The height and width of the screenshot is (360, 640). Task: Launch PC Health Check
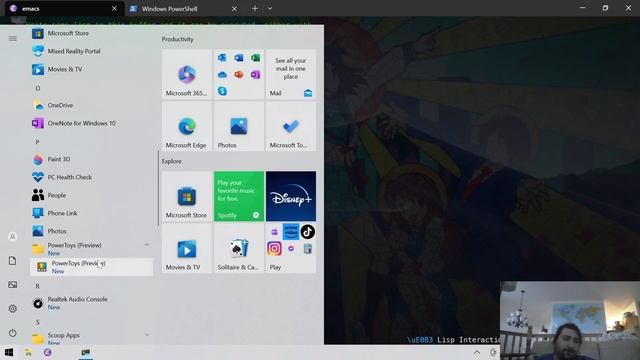pos(92,177)
